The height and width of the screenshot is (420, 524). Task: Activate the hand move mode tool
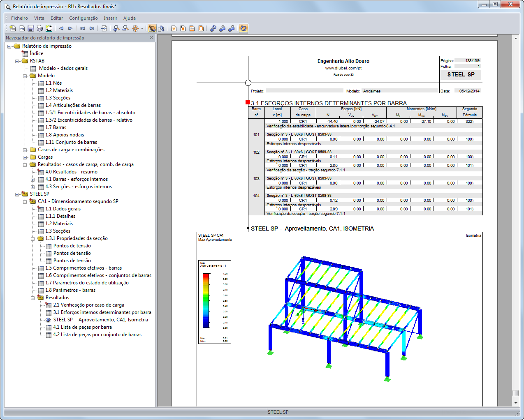[152, 28]
